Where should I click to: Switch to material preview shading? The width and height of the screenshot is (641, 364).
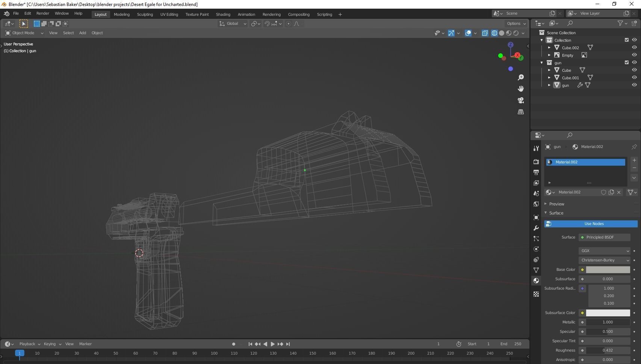[509, 33]
